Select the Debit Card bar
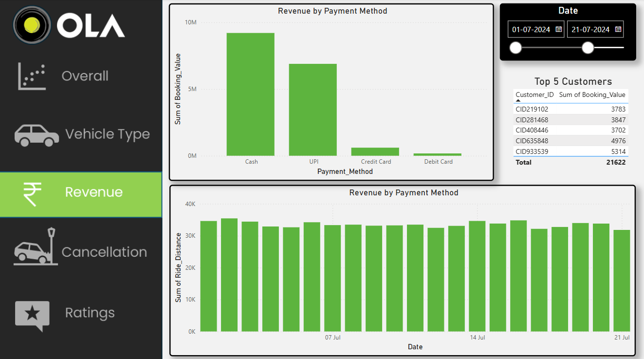 (x=438, y=154)
